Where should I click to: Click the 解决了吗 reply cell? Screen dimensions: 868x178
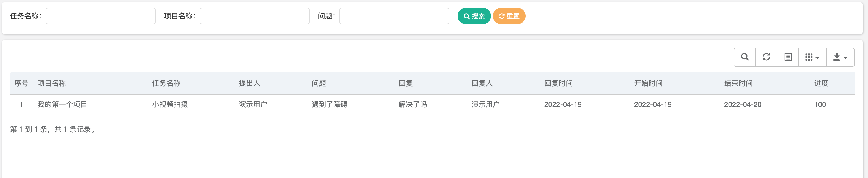tap(413, 104)
